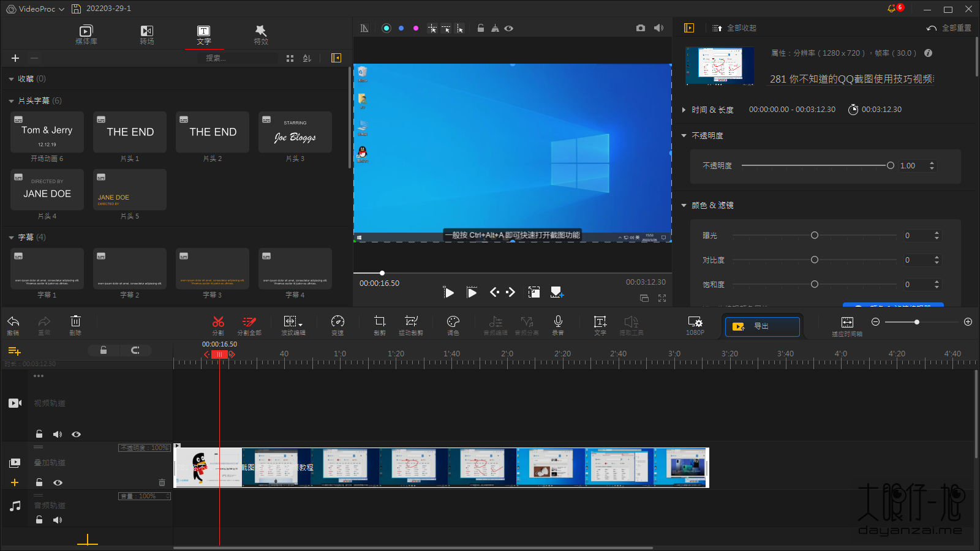Click the ruler guide icon above preview
Screen dimensions: 980x551
pos(364,28)
